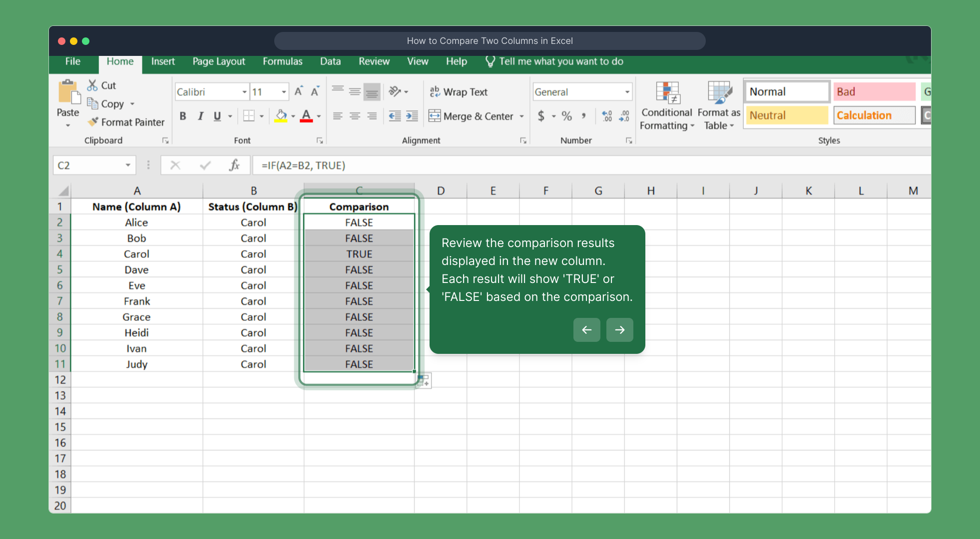980x539 pixels.
Task: Open the Merge & Center dropdown arrow
Action: click(x=521, y=116)
